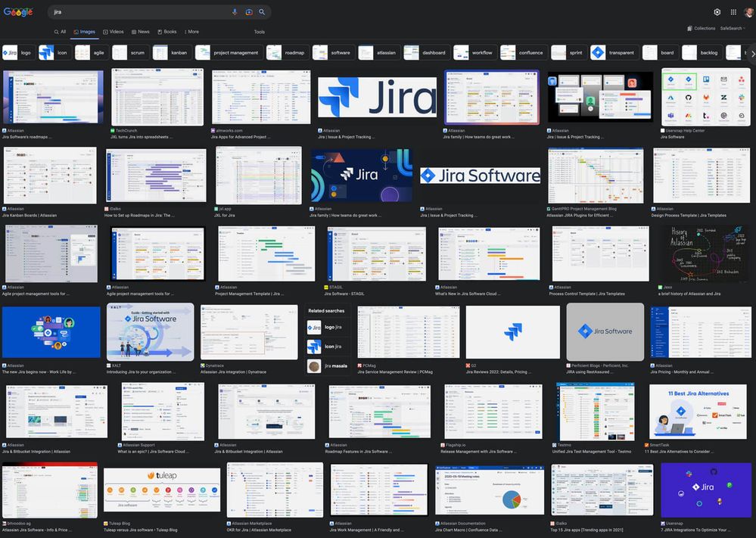Open the 11 Best Jira Alternatives image
756x538 pixels.
pyautogui.click(x=698, y=411)
